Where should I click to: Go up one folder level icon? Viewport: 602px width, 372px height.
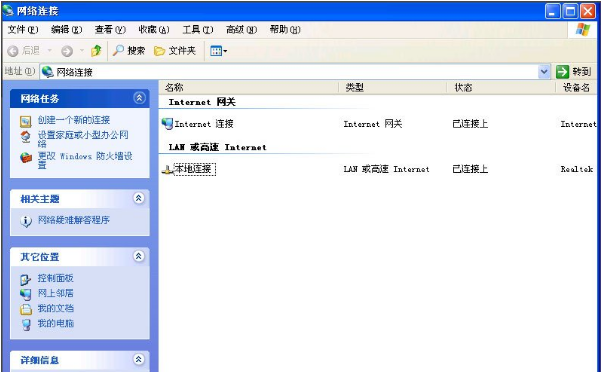coord(96,51)
